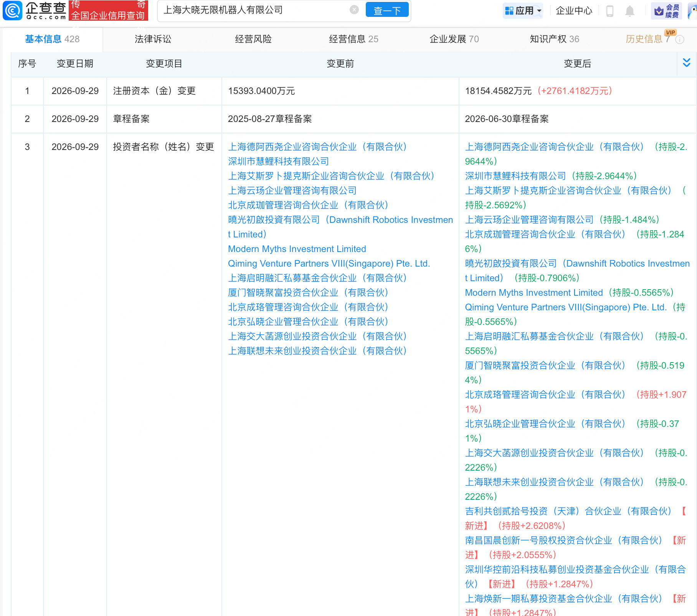This screenshot has height=616, width=697.
Task: Open 深圳市慧鲤科技有限公司 in 变更前 column
Action: click(x=278, y=161)
